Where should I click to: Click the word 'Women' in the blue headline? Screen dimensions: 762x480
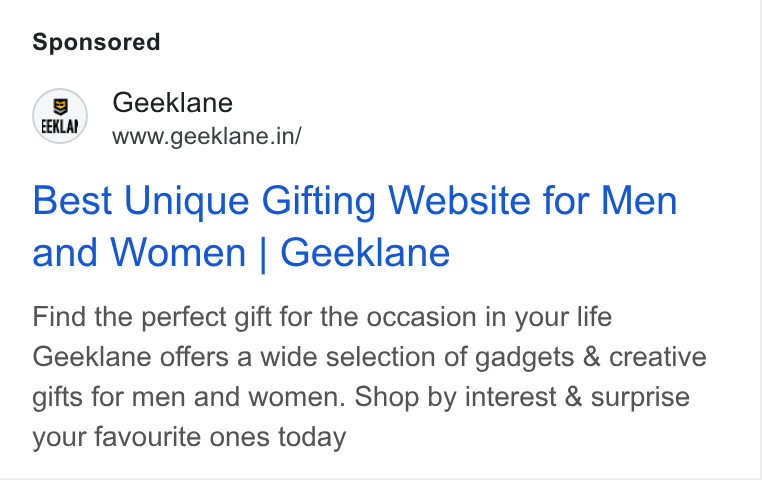178,253
